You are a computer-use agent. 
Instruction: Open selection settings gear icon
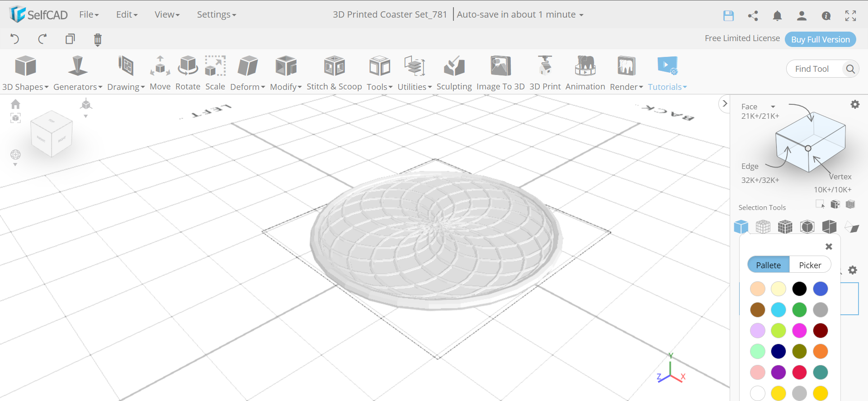click(855, 104)
